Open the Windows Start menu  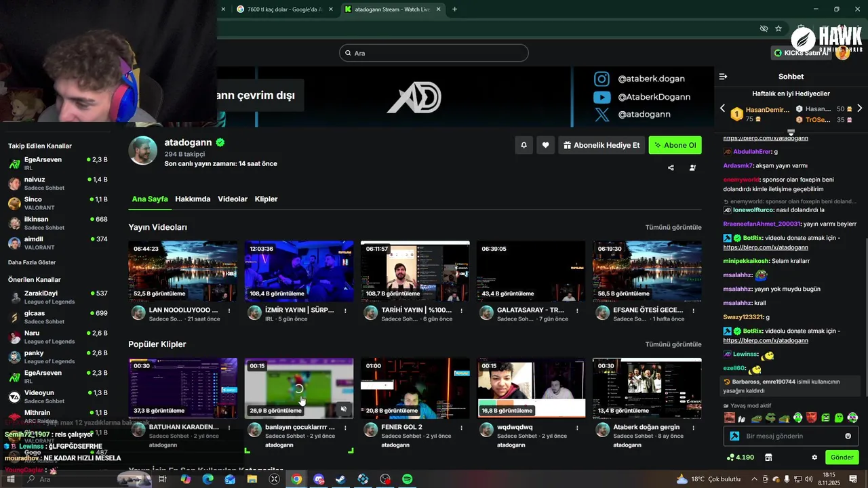[x=11, y=479]
